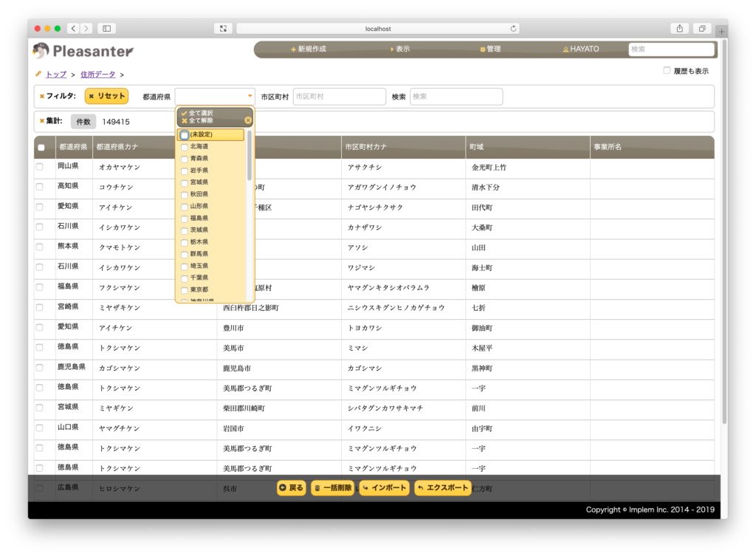Tick the 千葉県 option

click(x=184, y=278)
